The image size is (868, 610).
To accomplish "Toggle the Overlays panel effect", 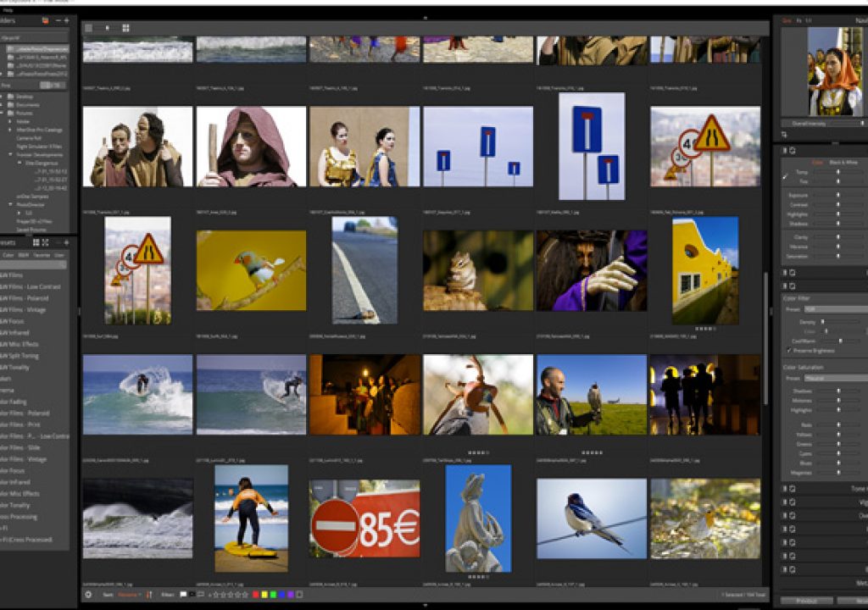I will 784,515.
